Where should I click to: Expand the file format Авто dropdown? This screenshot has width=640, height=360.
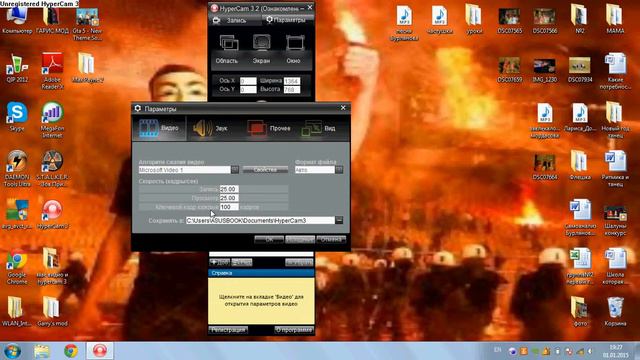point(339,169)
